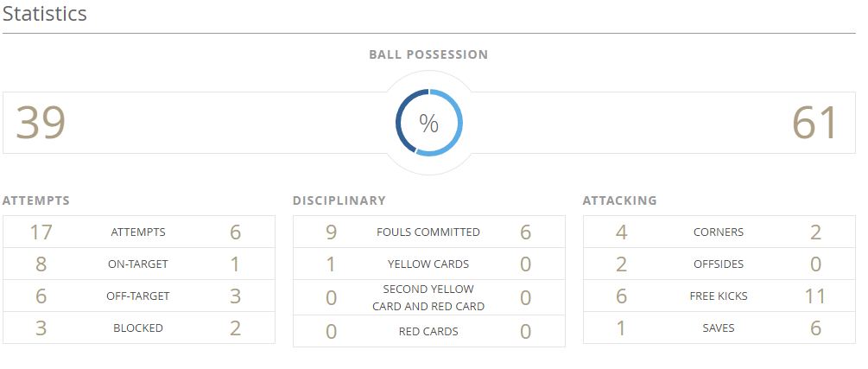This screenshot has height=369, width=868.
Task: Click the 17 attempts value
Action: click(x=41, y=232)
